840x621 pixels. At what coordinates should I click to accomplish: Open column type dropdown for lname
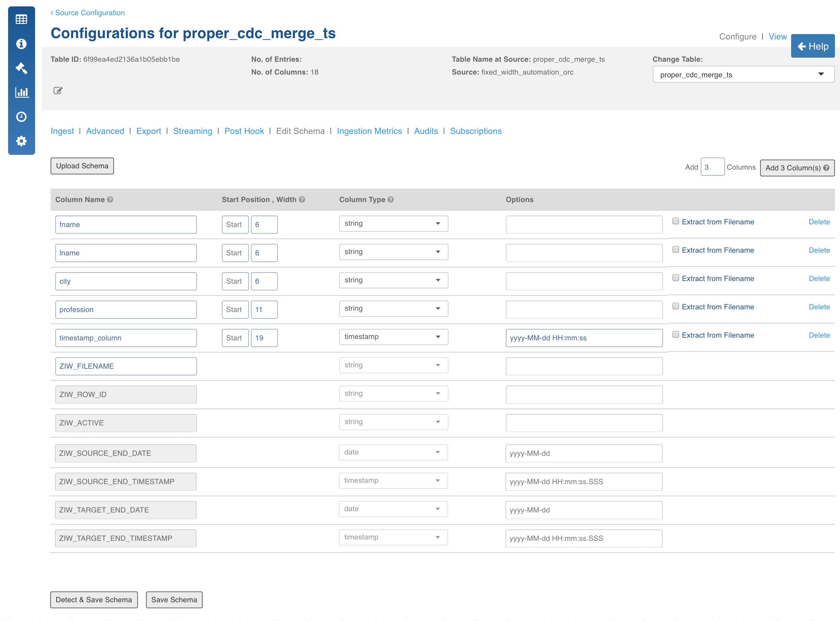pyautogui.click(x=394, y=252)
